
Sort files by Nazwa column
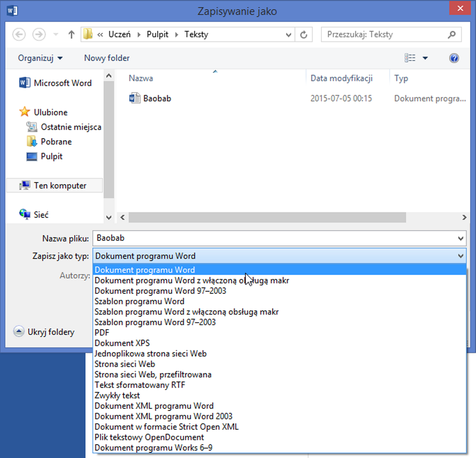[x=141, y=78]
